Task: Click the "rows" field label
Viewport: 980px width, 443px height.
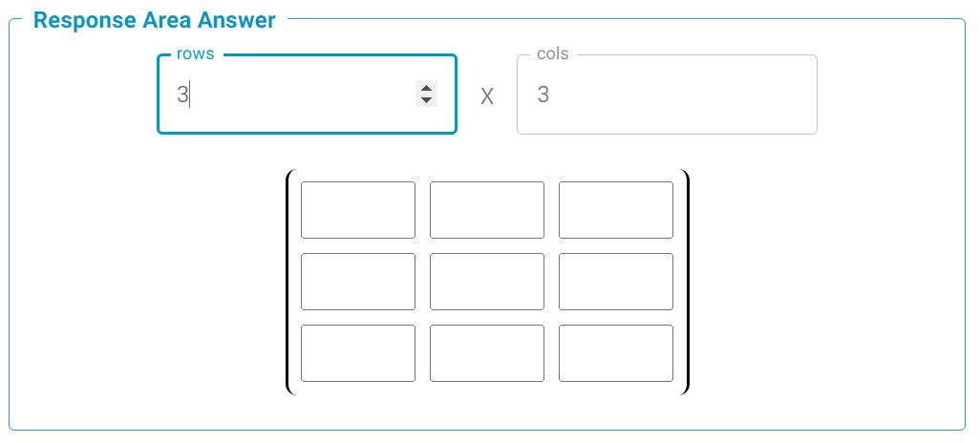Action: [196, 54]
